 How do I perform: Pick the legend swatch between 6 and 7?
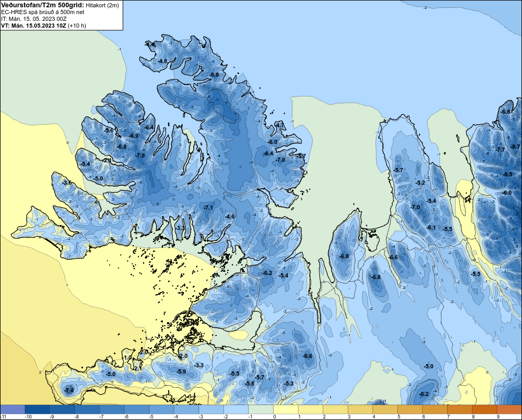[x=435, y=409]
